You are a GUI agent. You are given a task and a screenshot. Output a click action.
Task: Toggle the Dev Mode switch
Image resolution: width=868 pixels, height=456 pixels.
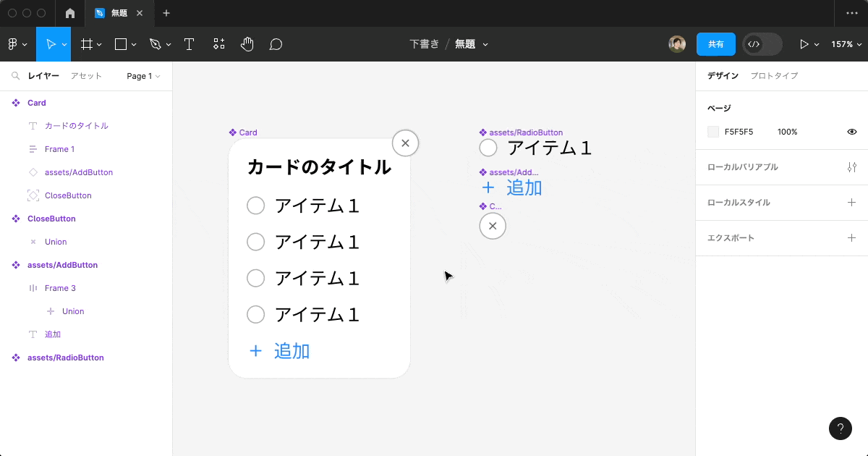762,44
